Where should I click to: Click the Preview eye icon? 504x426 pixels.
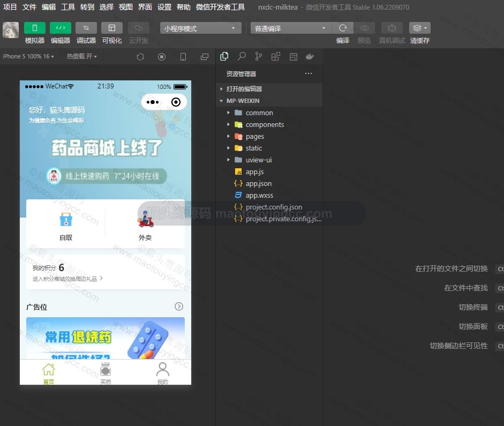pyautogui.click(x=364, y=28)
